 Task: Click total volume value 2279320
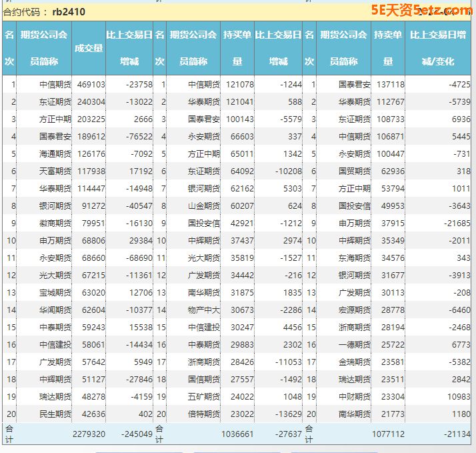(x=89, y=434)
